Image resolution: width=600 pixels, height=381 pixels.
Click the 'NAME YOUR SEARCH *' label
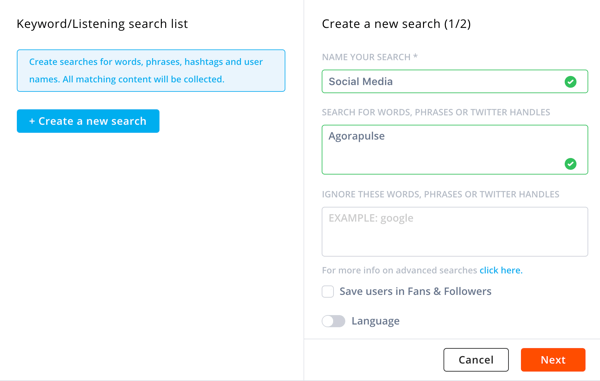(x=370, y=57)
